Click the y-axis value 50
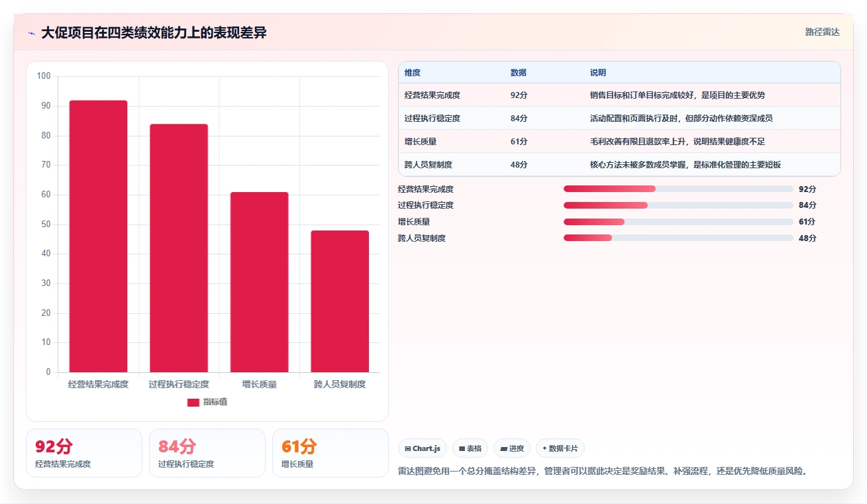The image size is (867, 504). 46,225
